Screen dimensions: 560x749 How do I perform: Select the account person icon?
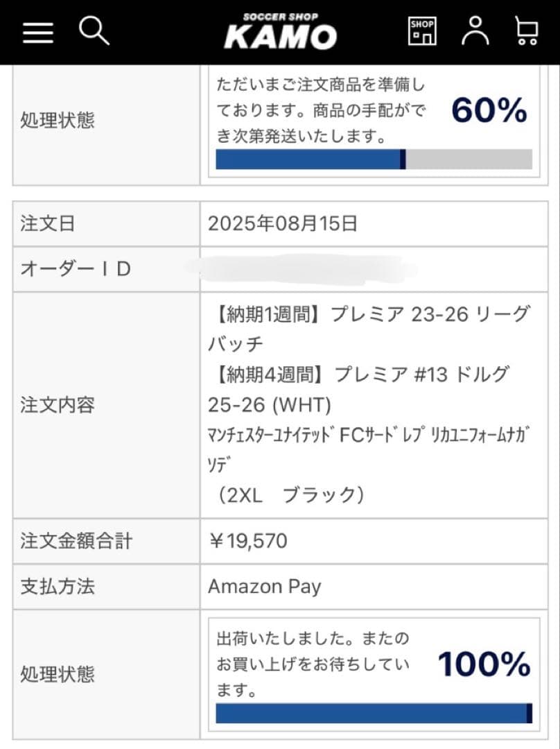point(475,31)
